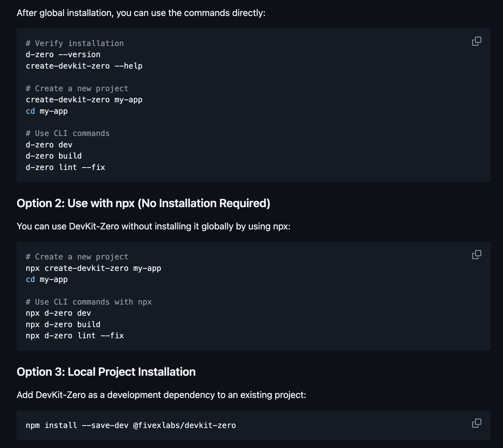Screen dimensions: 503x448
Task: Click the "npx d-zero build" command line
Action: 63,325
